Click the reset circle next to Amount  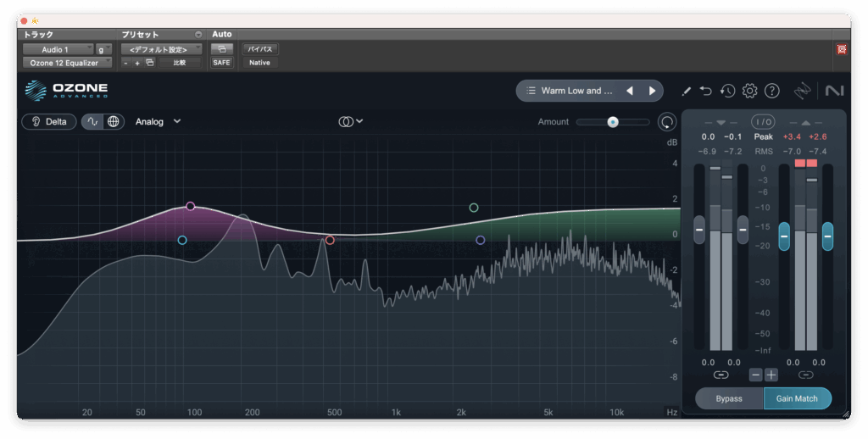(x=668, y=122)
